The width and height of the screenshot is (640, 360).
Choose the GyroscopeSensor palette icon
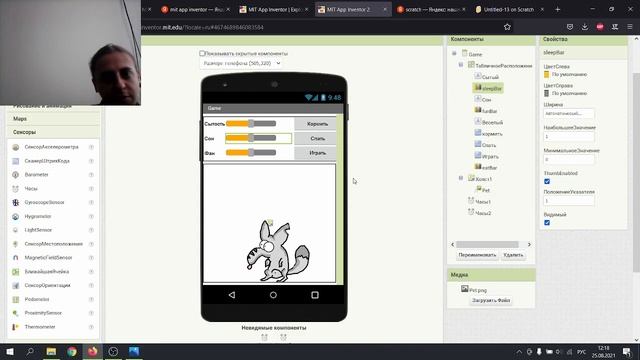coord(16,202)
